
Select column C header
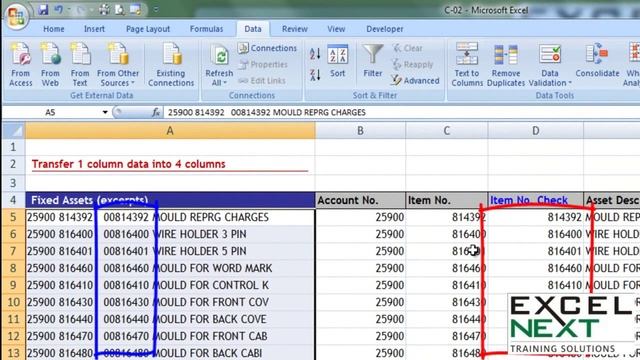click(x=447, y=131)
